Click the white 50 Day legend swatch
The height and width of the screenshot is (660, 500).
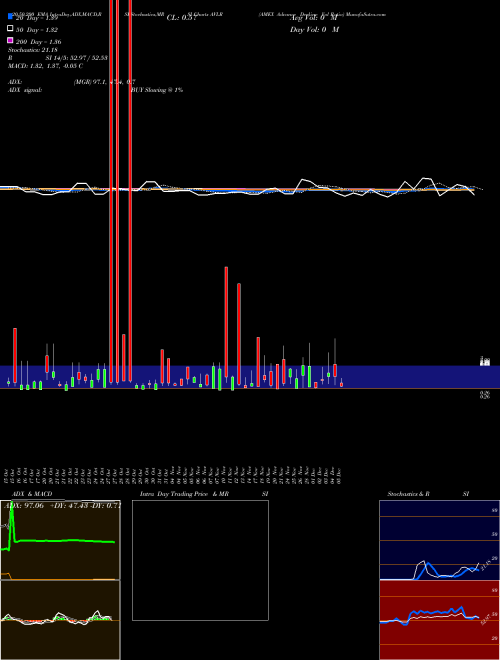click(x=10, y=28)
